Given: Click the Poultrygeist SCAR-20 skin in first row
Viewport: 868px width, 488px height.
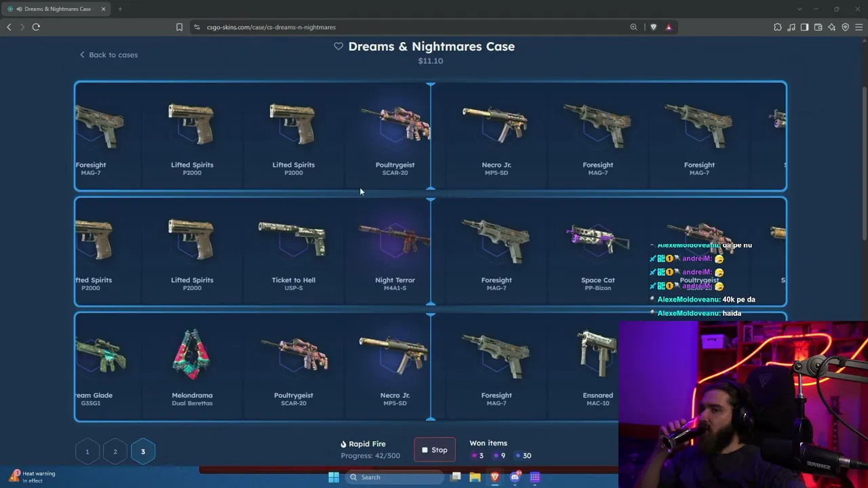Looking at the screenshot, I should [x=395, y=138].
